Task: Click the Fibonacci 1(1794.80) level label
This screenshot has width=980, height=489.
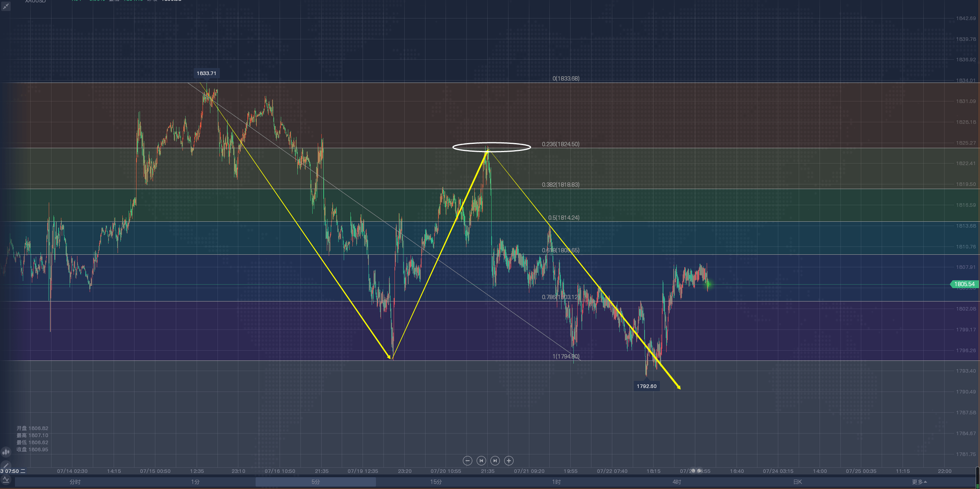Action: tap(566, 357)
